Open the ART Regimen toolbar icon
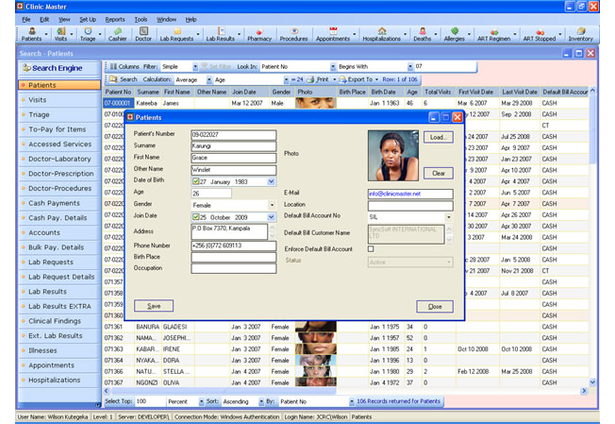 (494, 35)
